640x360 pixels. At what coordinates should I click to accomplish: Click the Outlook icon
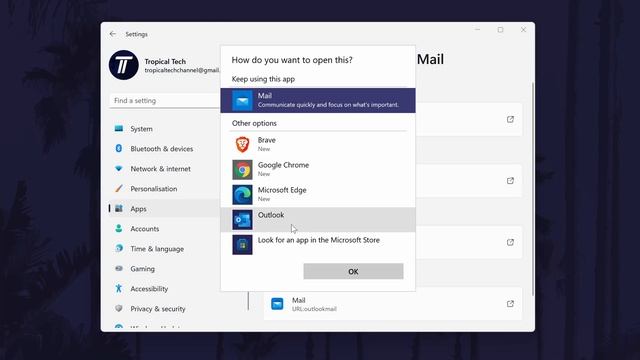pyautogui.click(x=242, y=220)
